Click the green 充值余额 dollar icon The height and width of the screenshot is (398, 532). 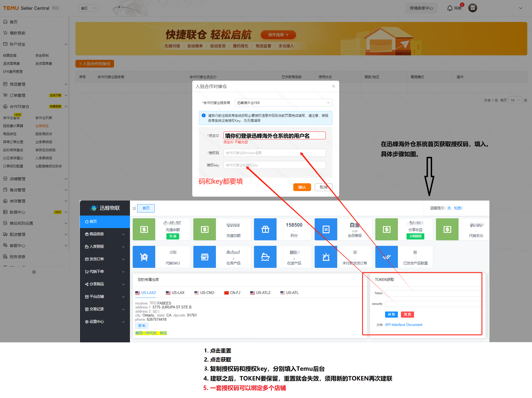click(144, 229)
